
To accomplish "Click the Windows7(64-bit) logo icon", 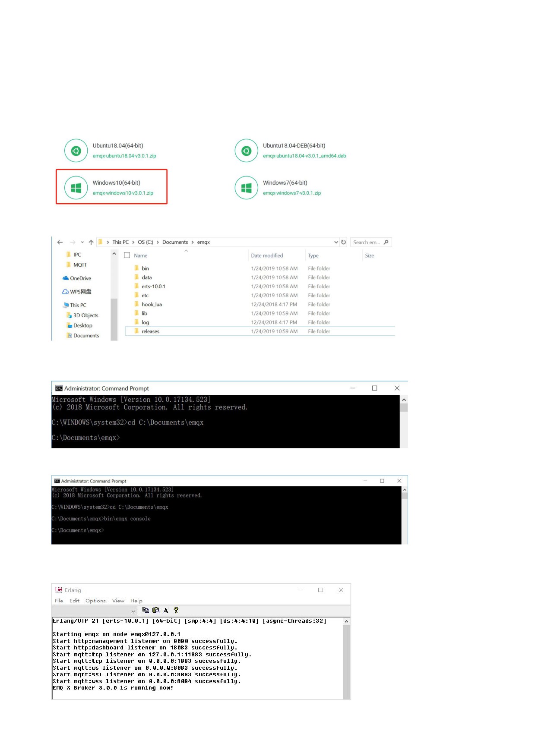I will click(247, 188).
